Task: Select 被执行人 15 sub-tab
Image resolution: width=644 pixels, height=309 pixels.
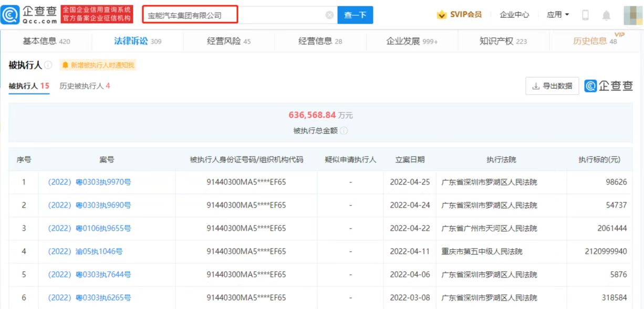Action: point(29,86)
